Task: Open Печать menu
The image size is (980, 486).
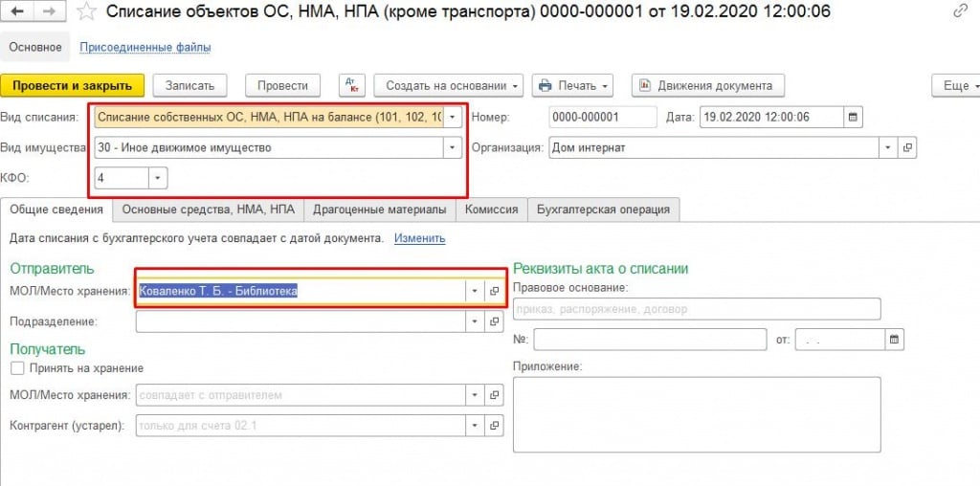Action: point(572,85)
